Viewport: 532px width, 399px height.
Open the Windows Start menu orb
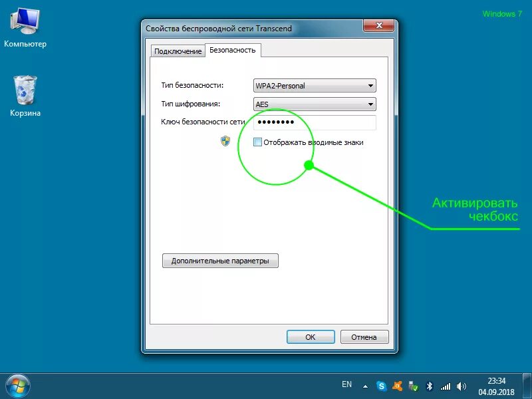click(18, 386)
